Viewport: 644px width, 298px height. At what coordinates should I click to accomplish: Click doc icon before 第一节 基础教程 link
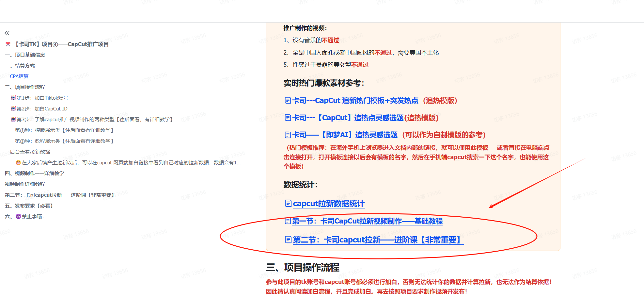tap(288, 221)
